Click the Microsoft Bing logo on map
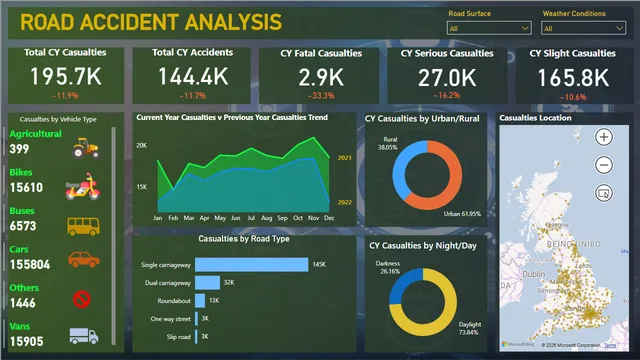 [518, 344]
